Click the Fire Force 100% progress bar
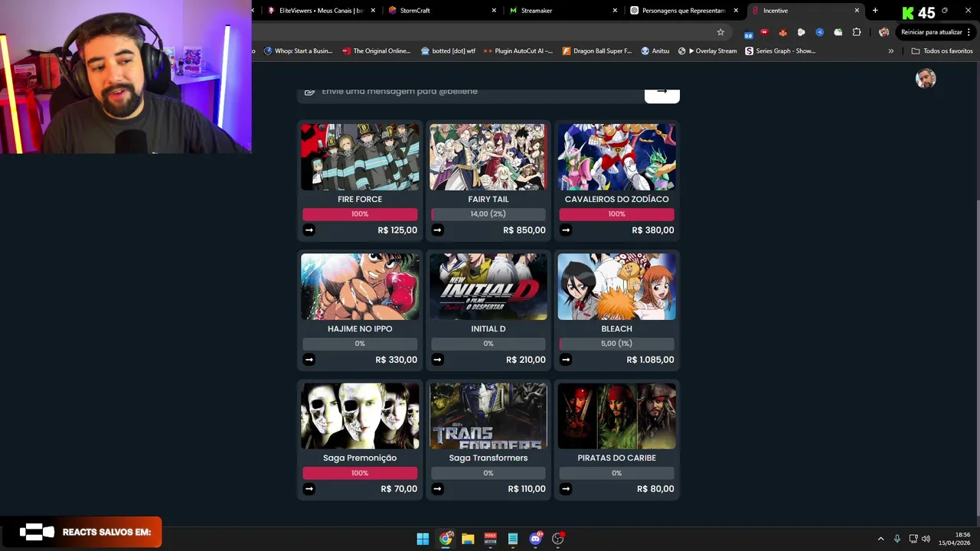The image size is (980, 551). (360, 214)
